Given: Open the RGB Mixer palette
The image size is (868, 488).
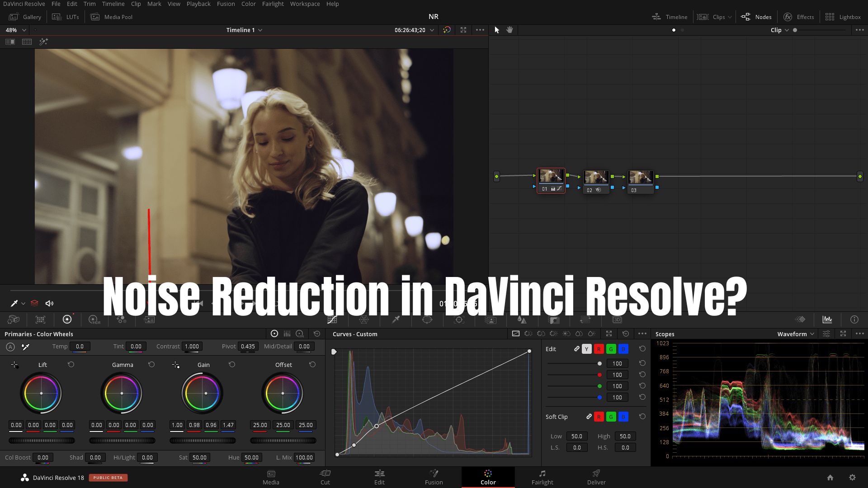Looking at the screenshot, I should click(121, 319).
